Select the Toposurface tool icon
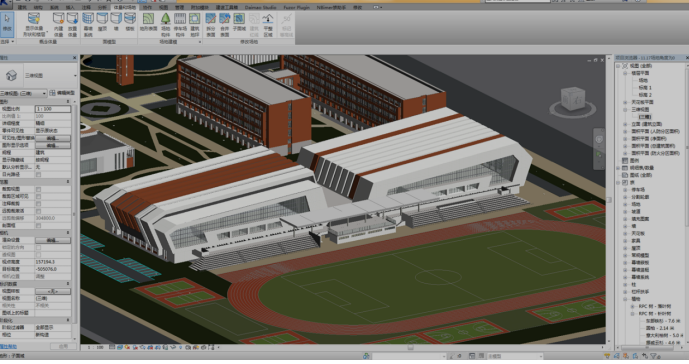689x364 pixels. click(149, 22)
